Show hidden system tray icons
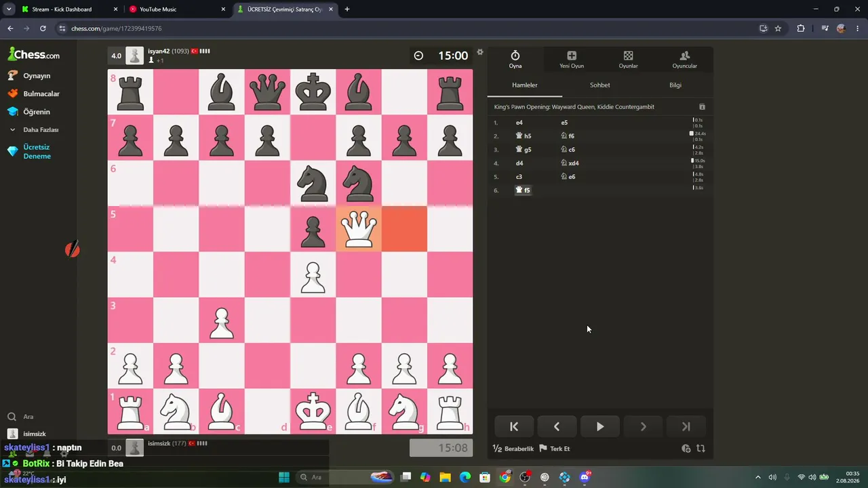 [758, 477]
